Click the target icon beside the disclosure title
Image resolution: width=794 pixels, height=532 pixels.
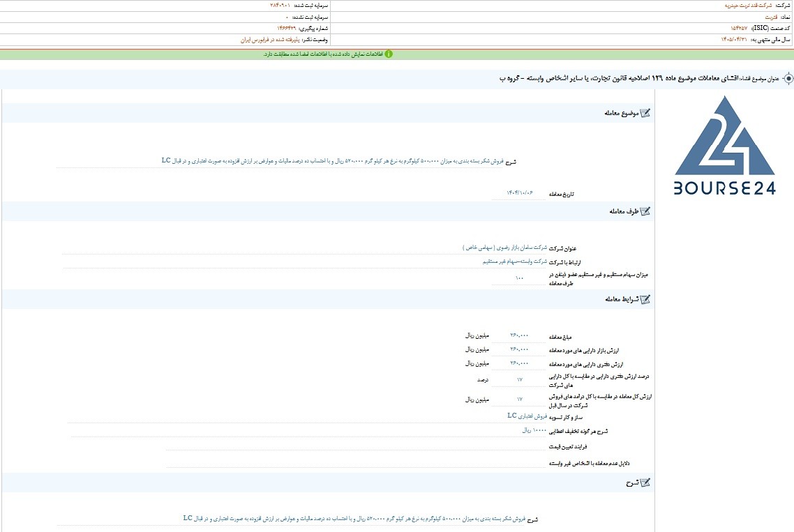pyautogui.click(x=788, y=79)
